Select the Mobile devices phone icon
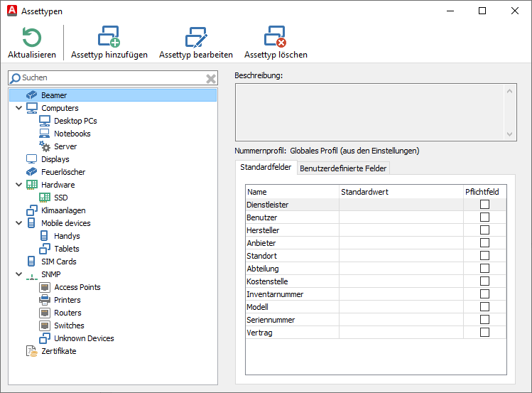 (31, 223)
